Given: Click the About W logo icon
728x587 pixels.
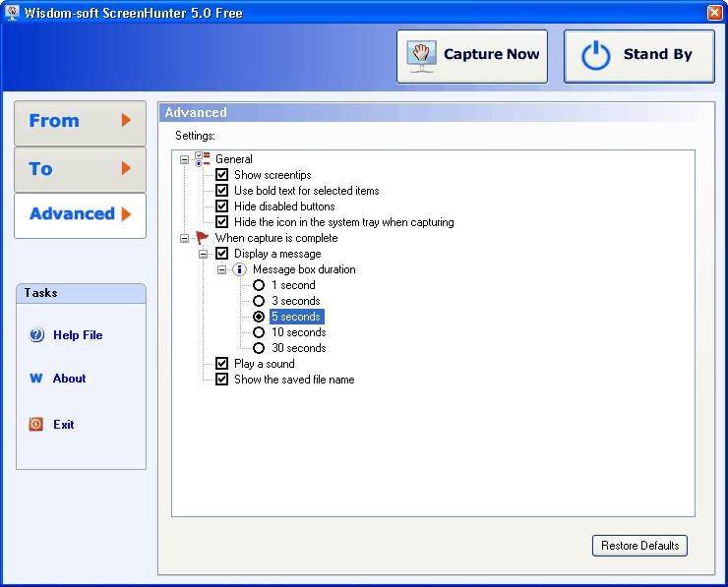Looking at the screenshot, I should (x=35, y=379).
